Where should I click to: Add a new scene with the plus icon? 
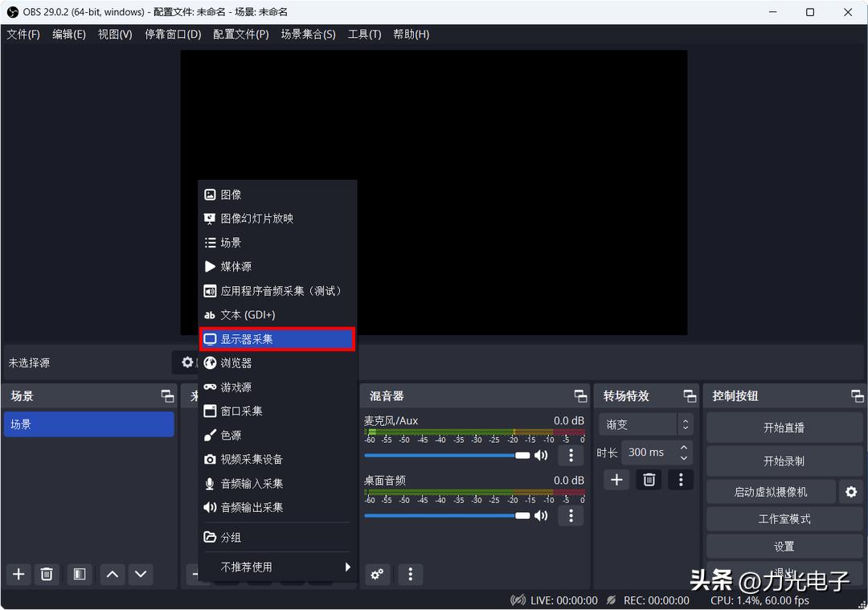point(18,574)
